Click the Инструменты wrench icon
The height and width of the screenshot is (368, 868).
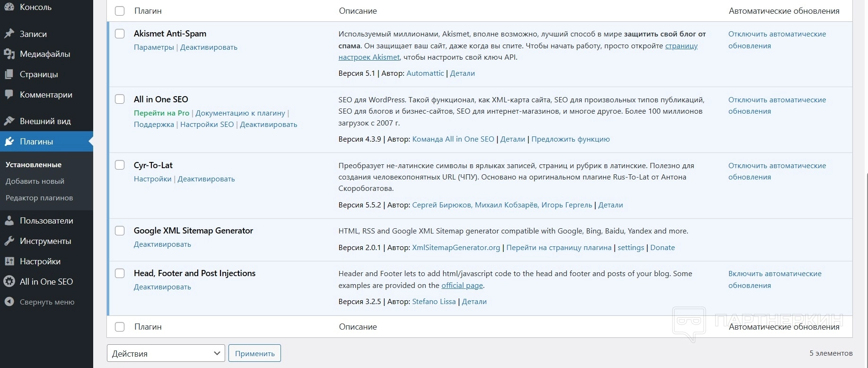pos(9,241)
